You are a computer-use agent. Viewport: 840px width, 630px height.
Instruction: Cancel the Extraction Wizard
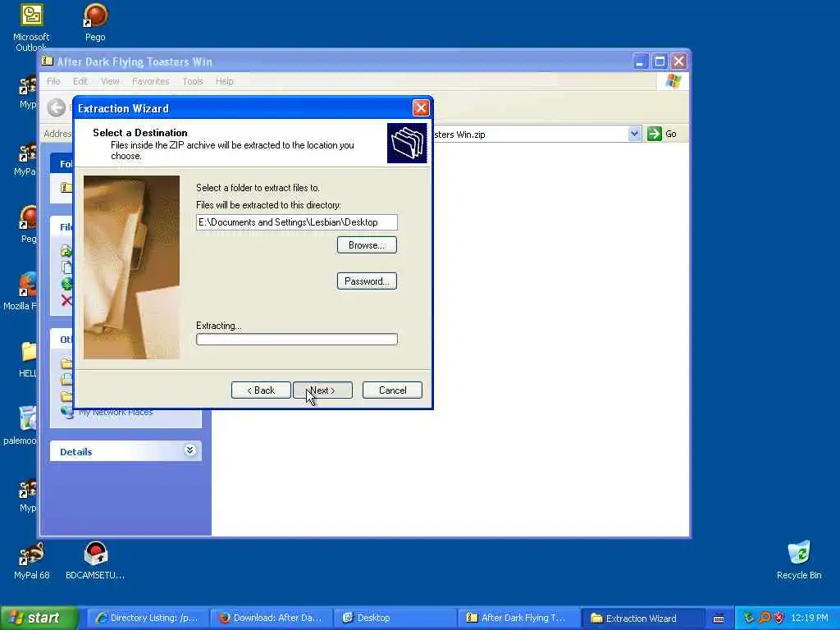click(x=392, y=390)
